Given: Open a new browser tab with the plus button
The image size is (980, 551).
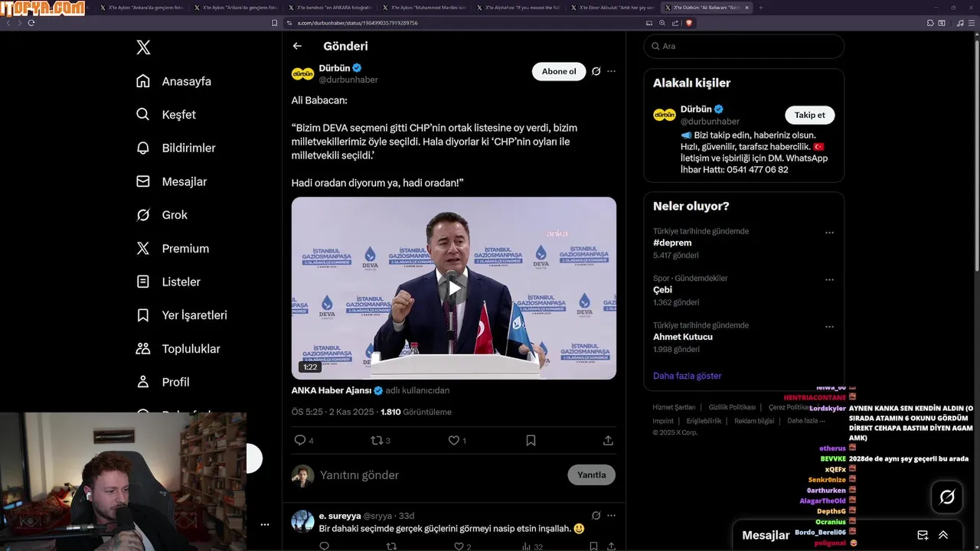Looking at the screenshot, I should [x=760, y=8].
